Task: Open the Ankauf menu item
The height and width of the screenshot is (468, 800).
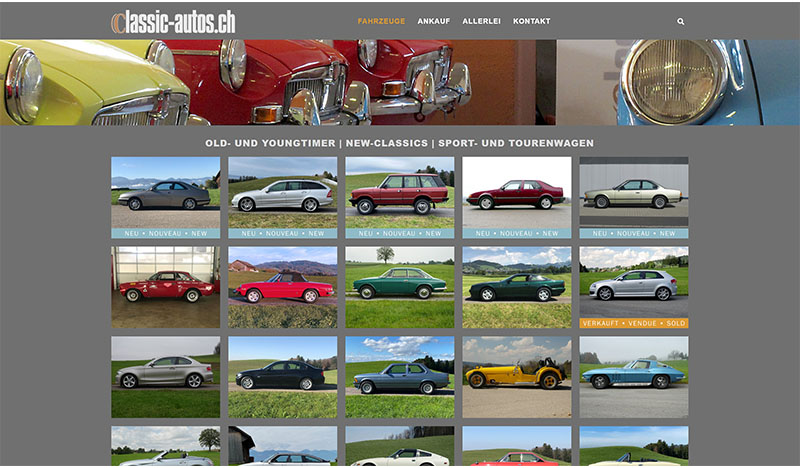Action: (x=434, y=21)
